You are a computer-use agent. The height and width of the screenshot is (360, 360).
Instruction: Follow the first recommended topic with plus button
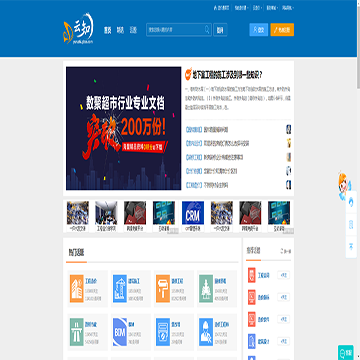(x=283, y=275)
